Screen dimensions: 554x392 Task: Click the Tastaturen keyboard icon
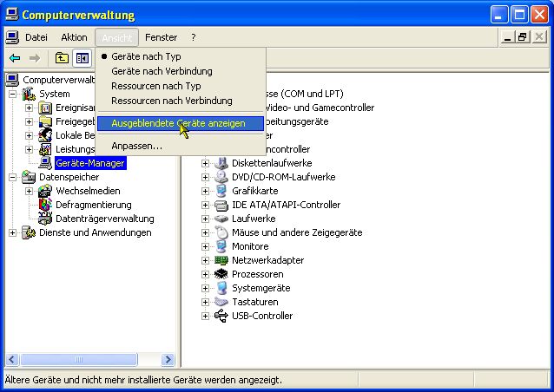click(221, 302)
